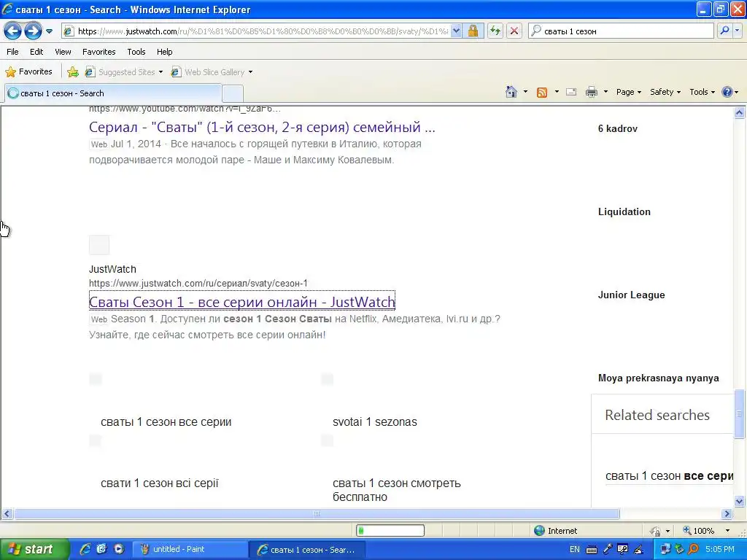The image size is (747, 560).
Task: Click the on-screen keyboard tray icon
Action: point(591,550)
